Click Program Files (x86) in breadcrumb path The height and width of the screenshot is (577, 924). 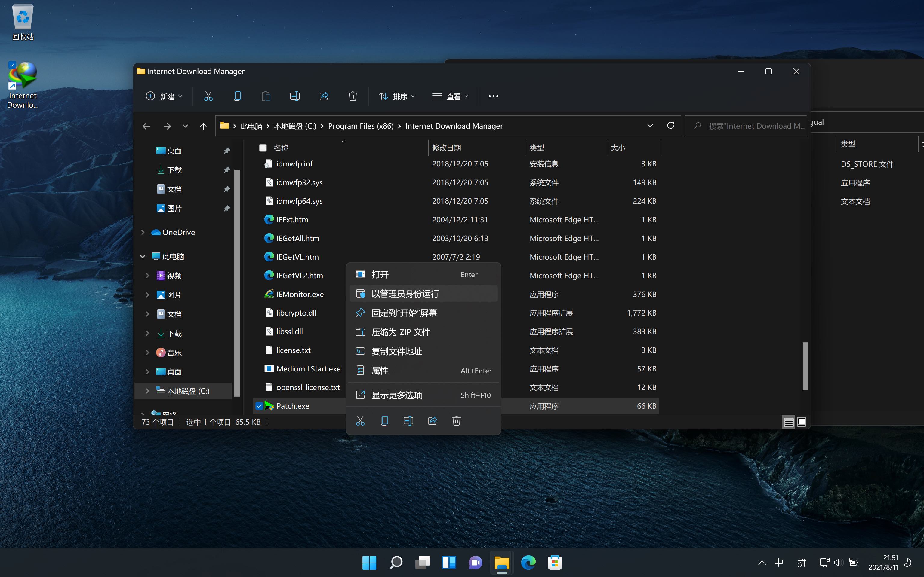[360, 126]
